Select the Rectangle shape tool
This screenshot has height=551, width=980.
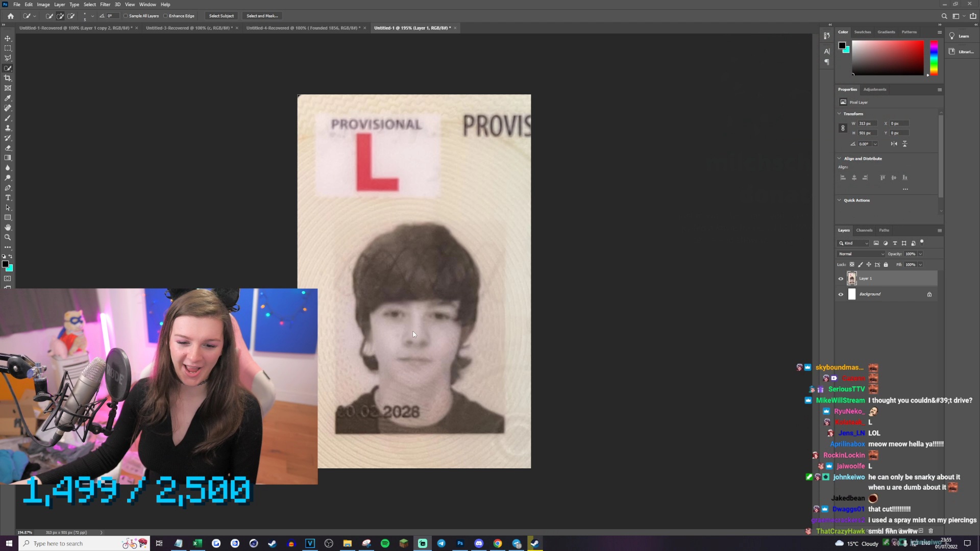[x=8, y=217]
